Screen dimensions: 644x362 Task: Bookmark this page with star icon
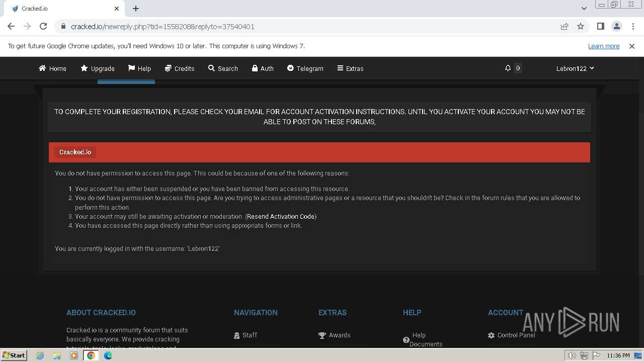(x=581, y=26)
